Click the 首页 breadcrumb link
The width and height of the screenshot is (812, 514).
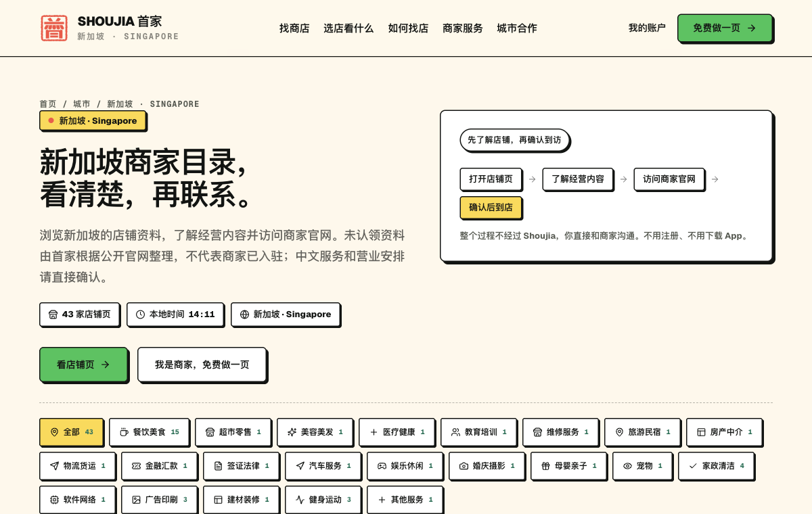coord(48,104)
